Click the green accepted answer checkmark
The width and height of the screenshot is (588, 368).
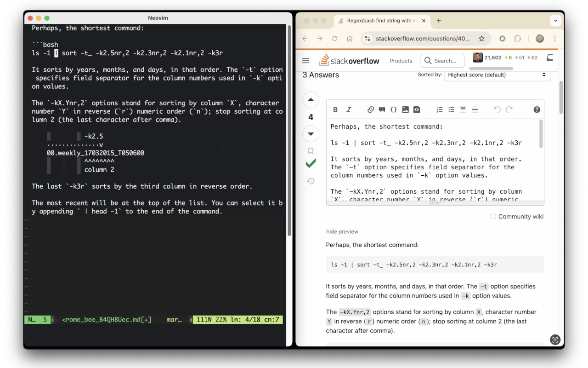coord(311,163)
